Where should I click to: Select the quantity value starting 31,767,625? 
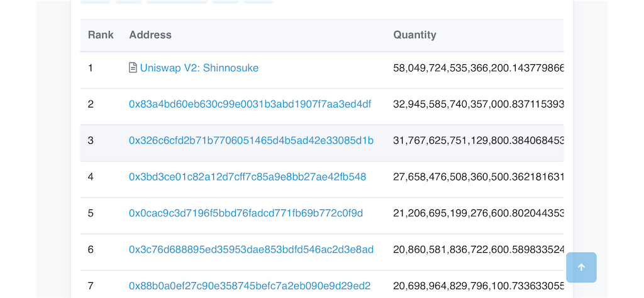[479, 141]
